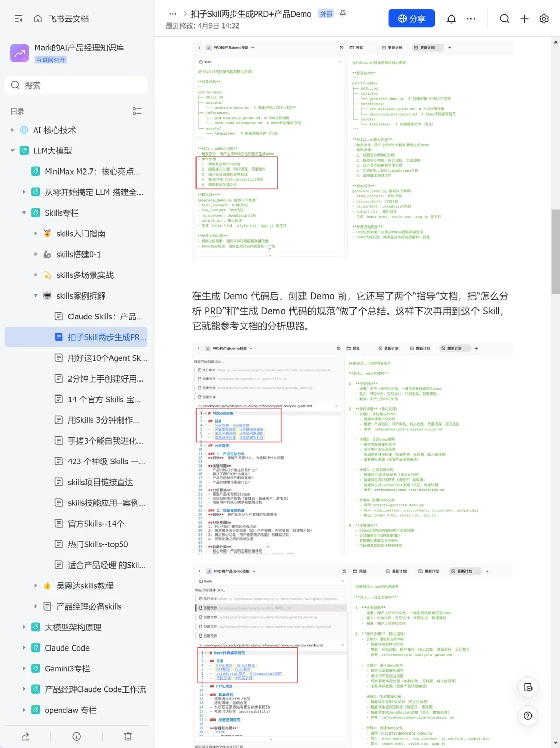Image resolution: width=560 pixels, height=748 pixels.
Task: Open breadcrumb ellipsis menu
Action: 173,14
